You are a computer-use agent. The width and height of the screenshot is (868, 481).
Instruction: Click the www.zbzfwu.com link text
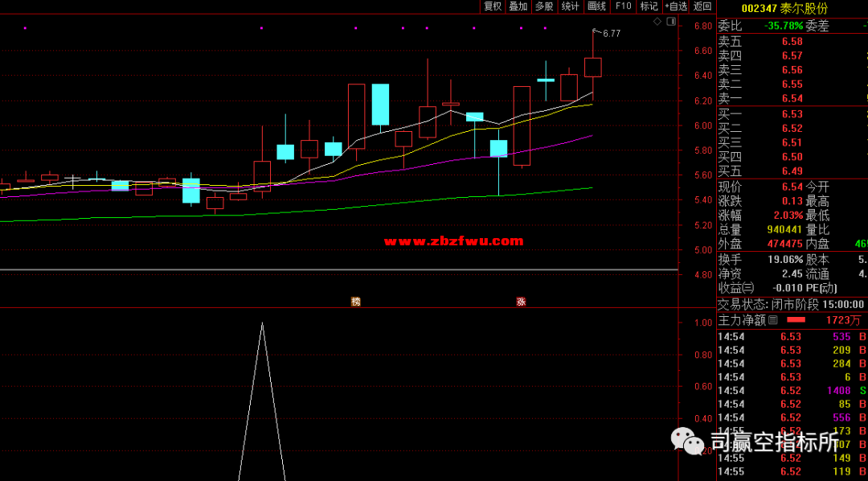(x=453, y=241)
